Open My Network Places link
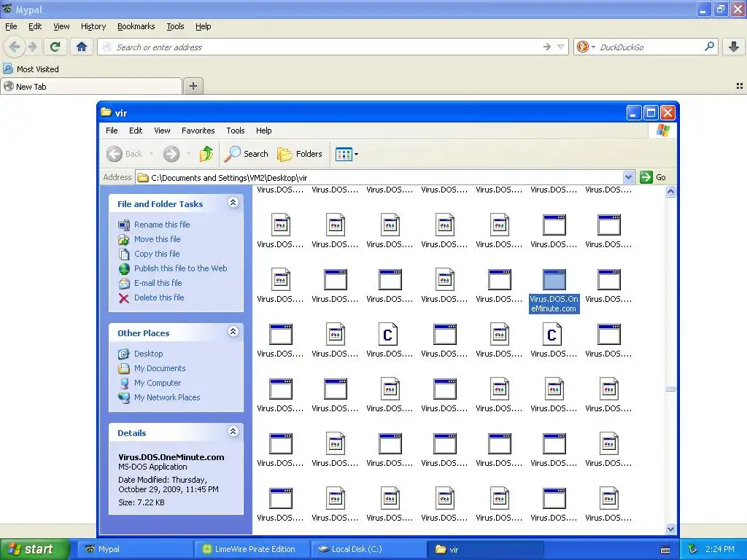This screenshot has height=560, width=747. [x=167, y=397]
